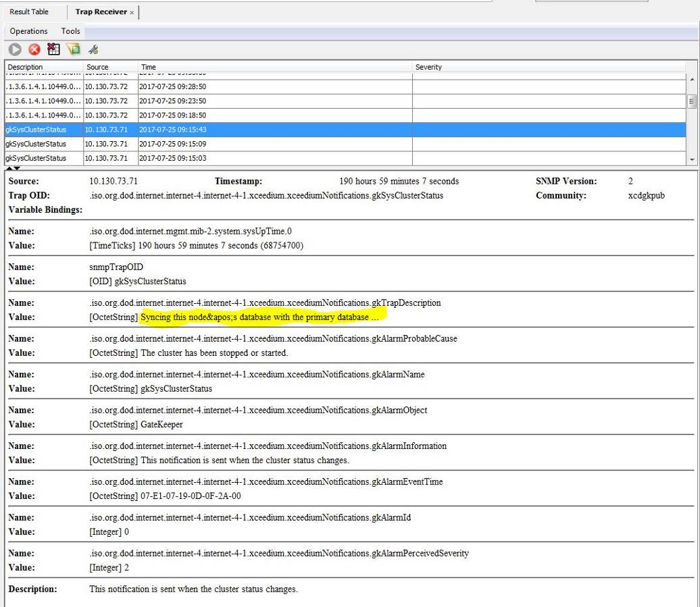Select the highlighted gkTrapDescription value text
The width and height of the screenshot is (700, 607).
tap(260, 317)
